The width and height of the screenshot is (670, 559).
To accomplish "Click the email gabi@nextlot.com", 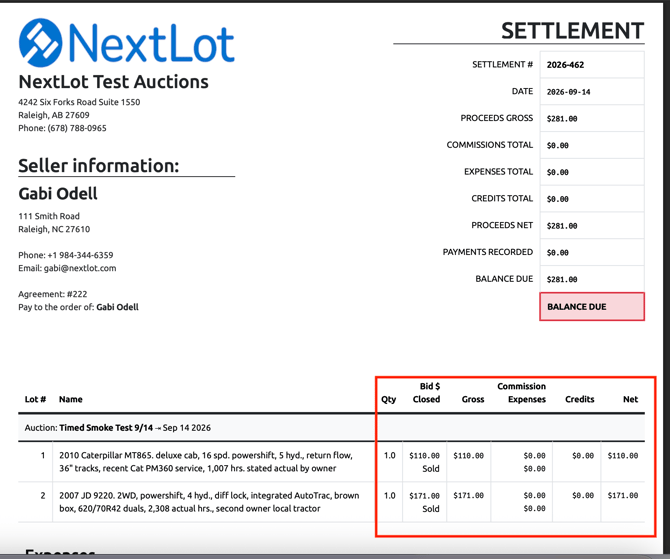I will pos(80,268).
